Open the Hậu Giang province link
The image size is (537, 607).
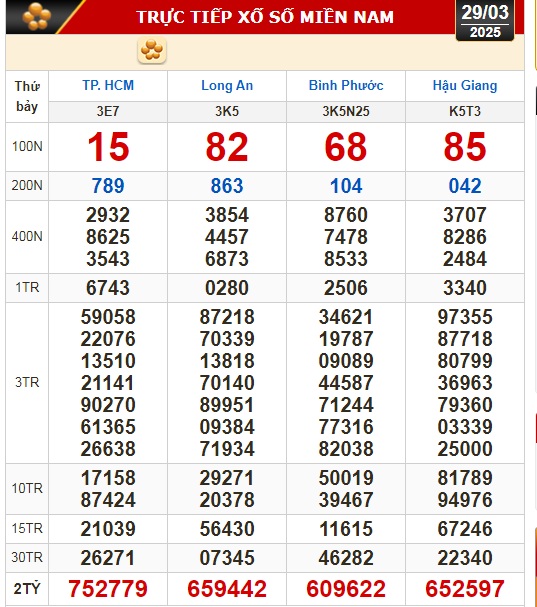pyautogui.click(x=465, y=86)
